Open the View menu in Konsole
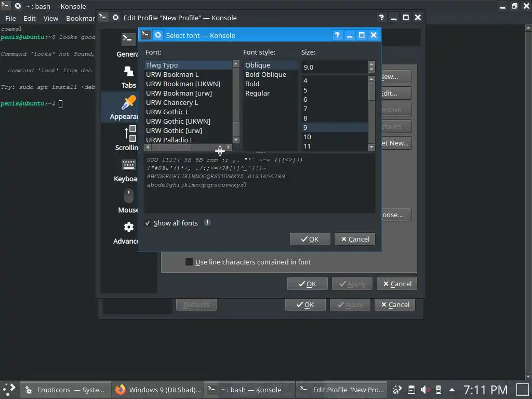This screenshot has height=399, width=532. coord(50,18)
